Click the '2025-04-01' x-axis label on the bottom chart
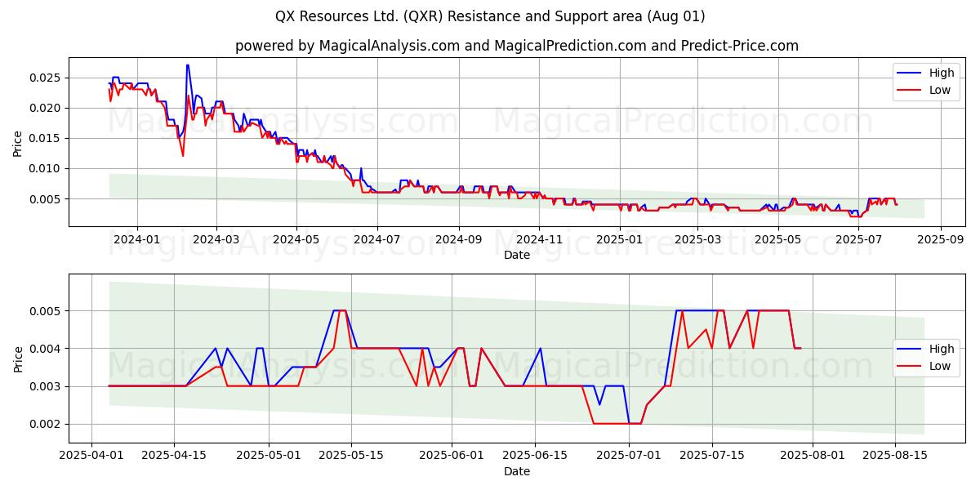Viewport: 980px width, 490px height. tap(91, 456)
